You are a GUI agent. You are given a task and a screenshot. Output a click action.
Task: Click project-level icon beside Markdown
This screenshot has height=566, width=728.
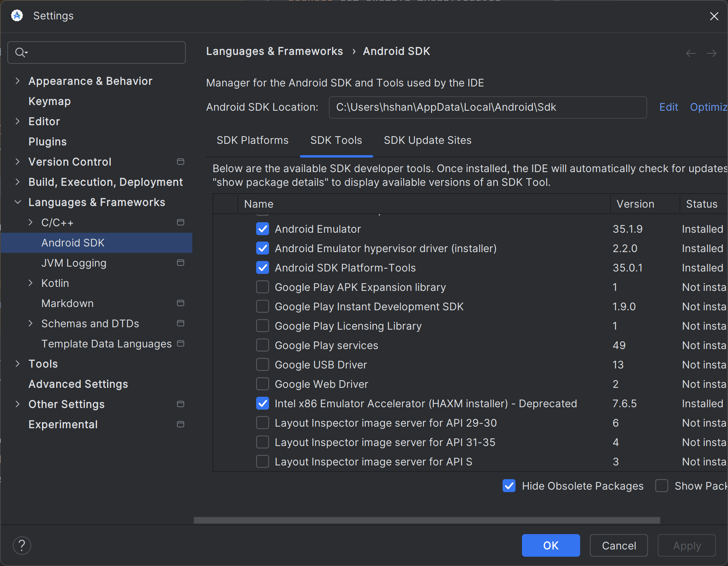click(181, 303)
